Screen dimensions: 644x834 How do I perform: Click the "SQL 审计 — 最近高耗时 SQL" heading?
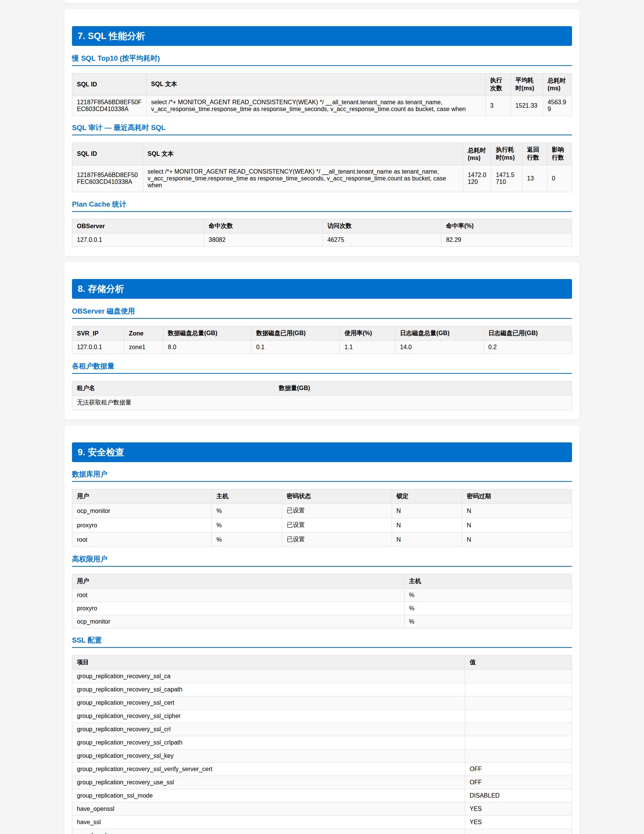point(119,127)
